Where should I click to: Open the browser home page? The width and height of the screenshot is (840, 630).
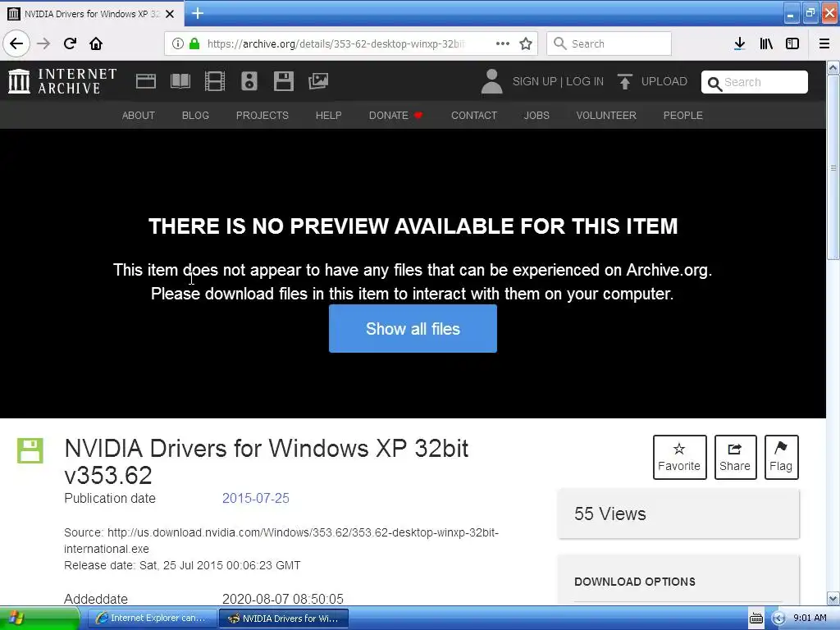(x=96, y=43)
